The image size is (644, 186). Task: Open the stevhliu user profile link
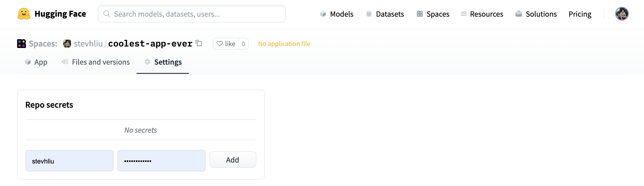click(88, 44)
